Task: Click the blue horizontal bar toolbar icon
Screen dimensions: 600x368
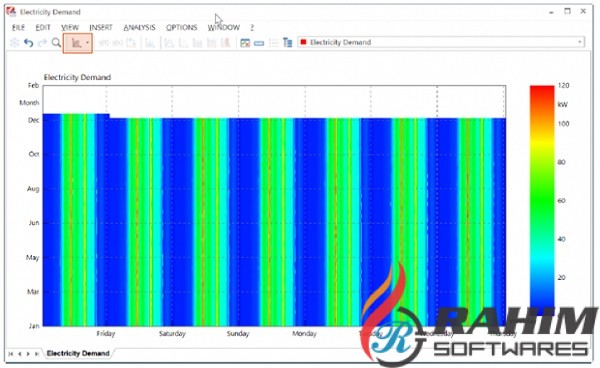Action: point(259,43)
